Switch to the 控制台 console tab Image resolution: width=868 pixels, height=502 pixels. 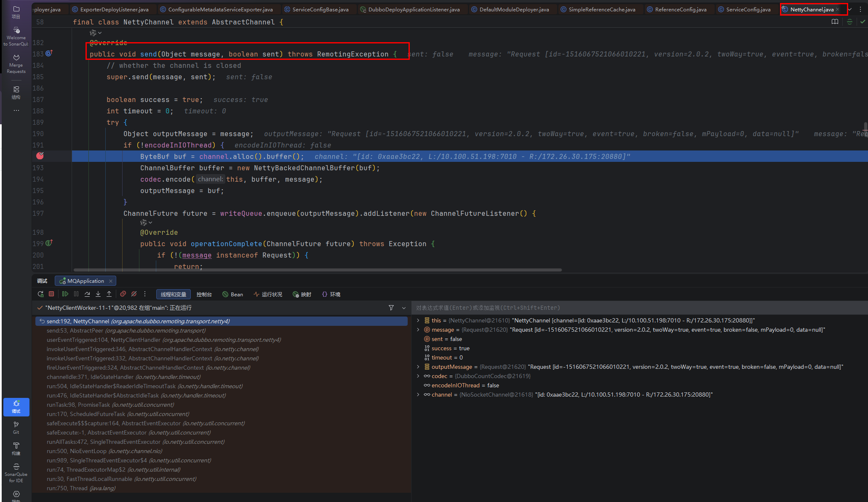point(204,295)
